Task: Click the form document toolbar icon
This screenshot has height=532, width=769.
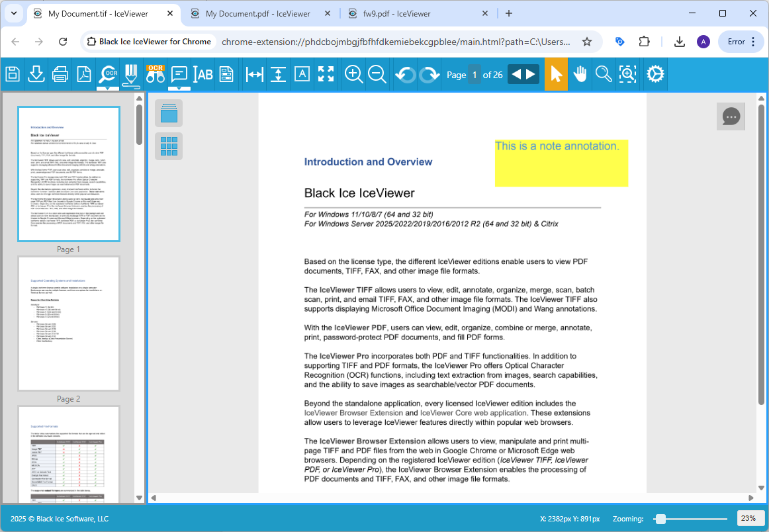Action: pos(226,75)
